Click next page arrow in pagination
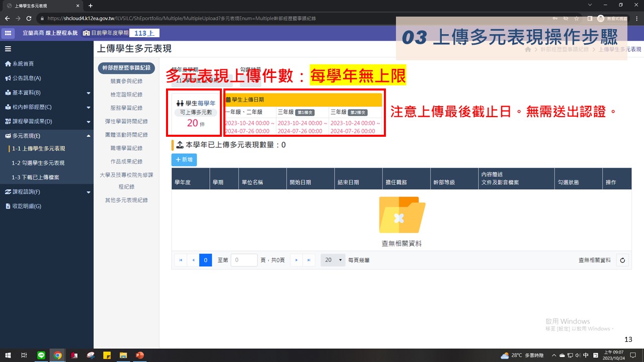The image size is (644, 362). point(296,260)
